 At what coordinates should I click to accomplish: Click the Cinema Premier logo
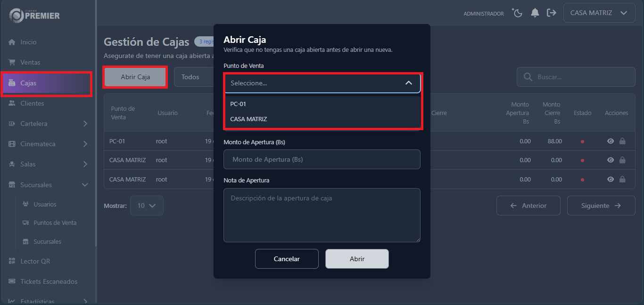click(x=35, y=15)
